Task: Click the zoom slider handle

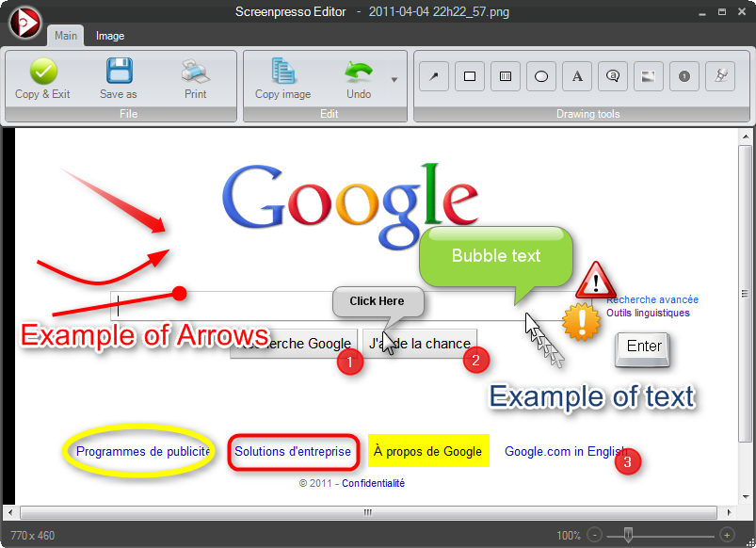Action: pyautogui.click(x=628, y=535)
